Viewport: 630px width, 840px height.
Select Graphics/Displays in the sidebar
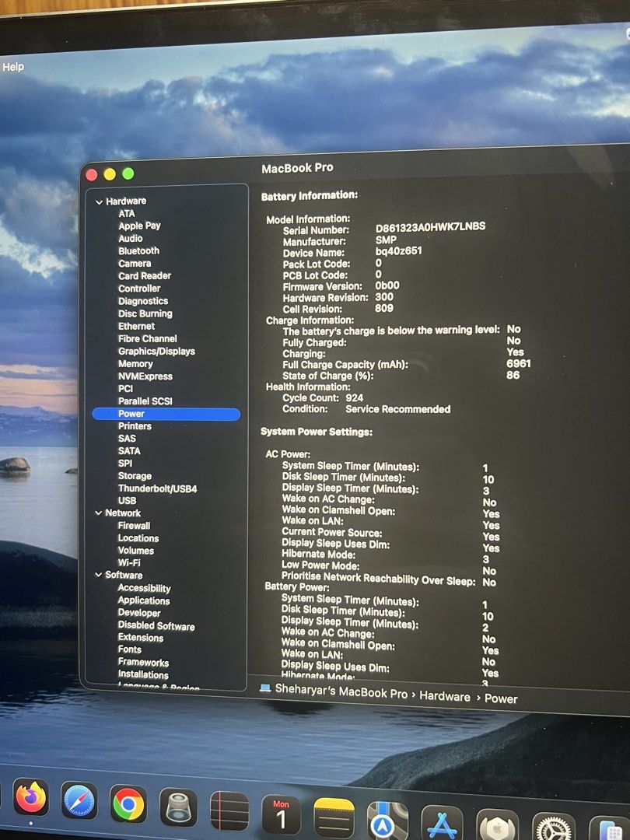click(156, 352)
